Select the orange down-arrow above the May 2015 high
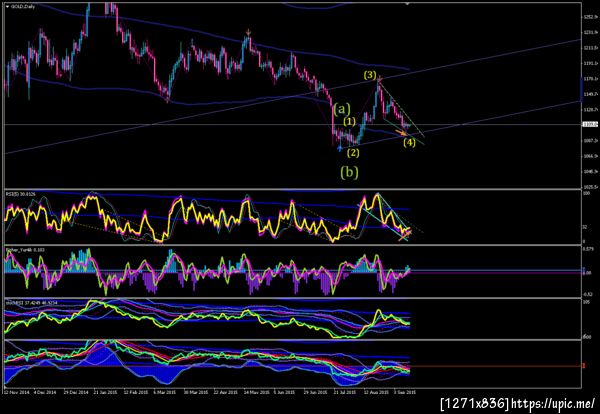 coord(249,33)
